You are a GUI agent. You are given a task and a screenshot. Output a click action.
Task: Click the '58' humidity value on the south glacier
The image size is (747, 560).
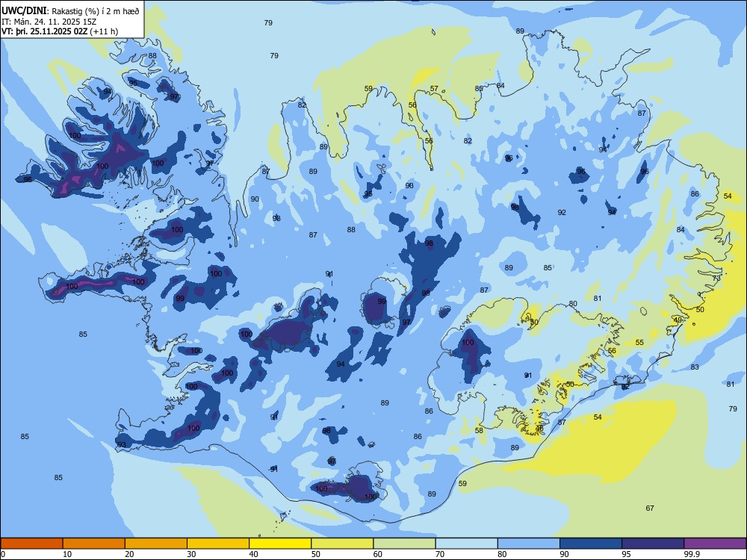(x=479, y=431)
